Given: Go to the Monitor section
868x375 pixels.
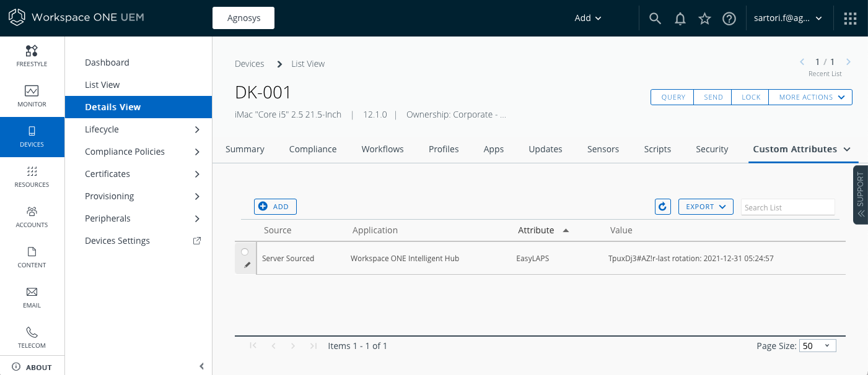Looking at the screenshot, I should [x=32, y=97].
